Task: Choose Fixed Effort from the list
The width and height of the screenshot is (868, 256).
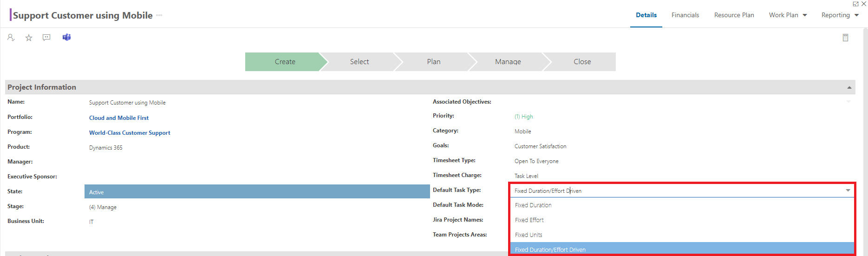Action: pos(682,220)
